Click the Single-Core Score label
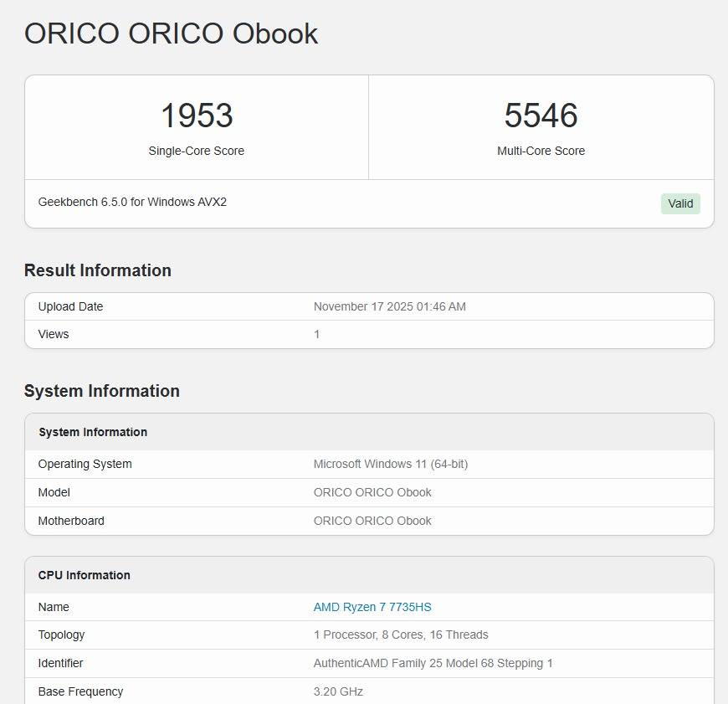This screenshot has height=704, width=728. coord(197,152)
